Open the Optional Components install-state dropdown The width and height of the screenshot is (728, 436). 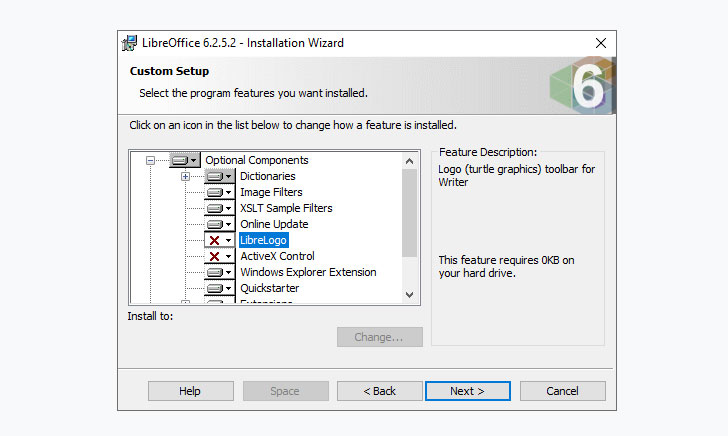click(x=185, y=160)
